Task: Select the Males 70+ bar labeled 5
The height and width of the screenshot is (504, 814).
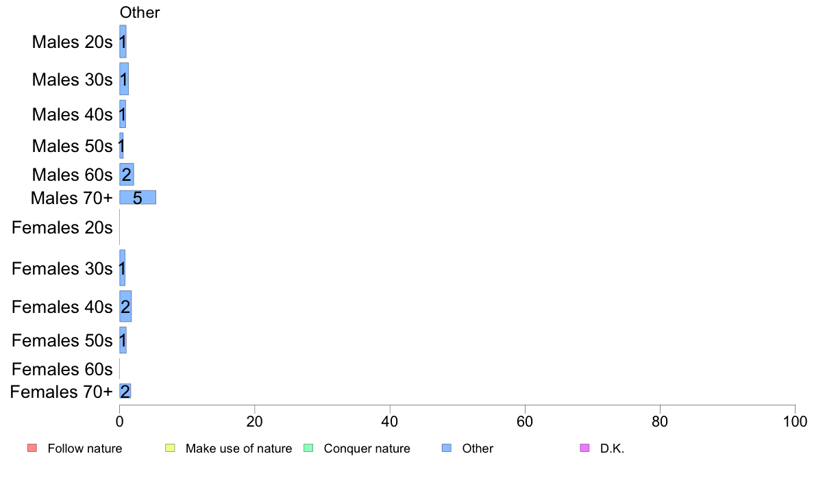Action: [x=138, y=197]
